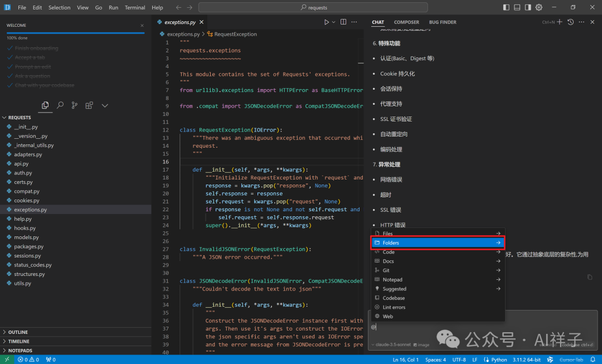Open notifications bell icon
The height and width of the screenshot is (364, 602).
(x=593, y=360)
